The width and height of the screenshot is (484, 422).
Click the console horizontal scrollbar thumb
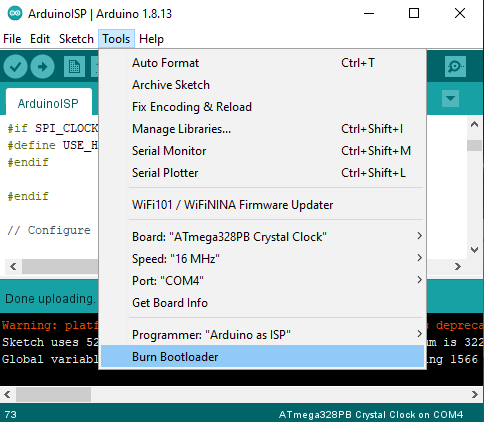coord(53,395)
